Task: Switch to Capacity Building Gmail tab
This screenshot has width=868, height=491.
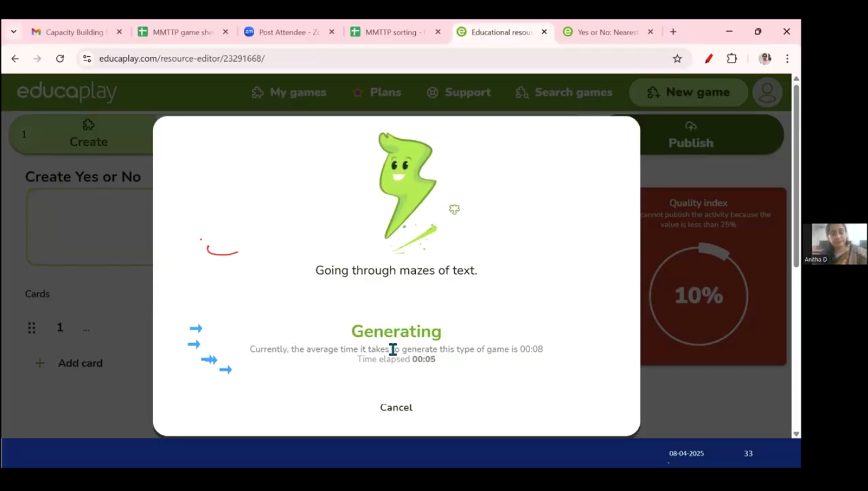Action: 74,32
